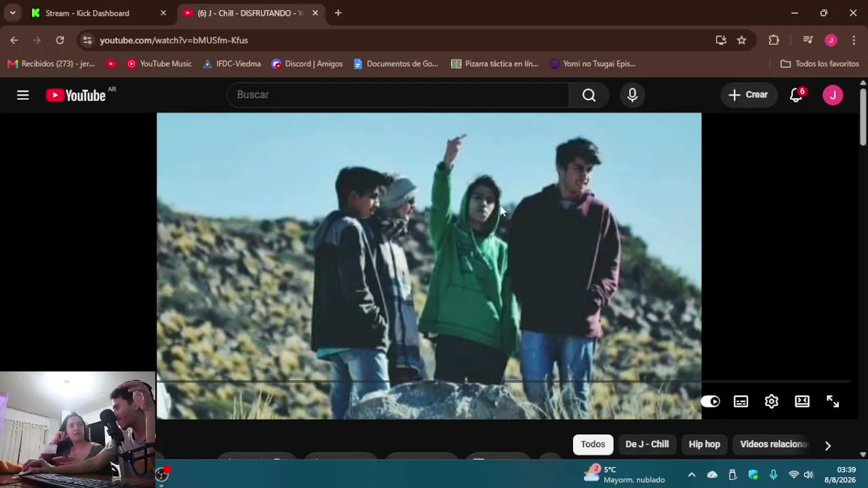Switch the player to theater mode
Viewport: 868px width, 488px height.
pyautogui.click(x=802, y=401)
